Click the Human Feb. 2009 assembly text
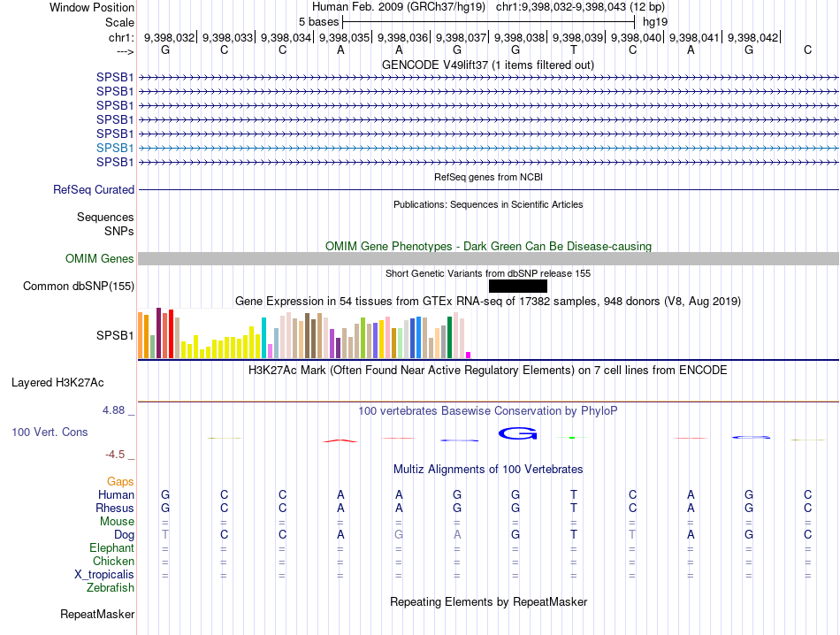 click(x=399, y=7)
